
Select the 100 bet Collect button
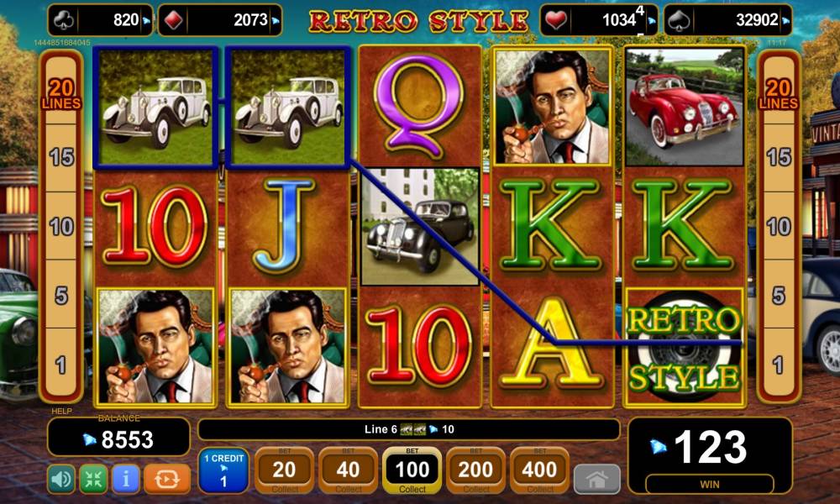point(412,470)
